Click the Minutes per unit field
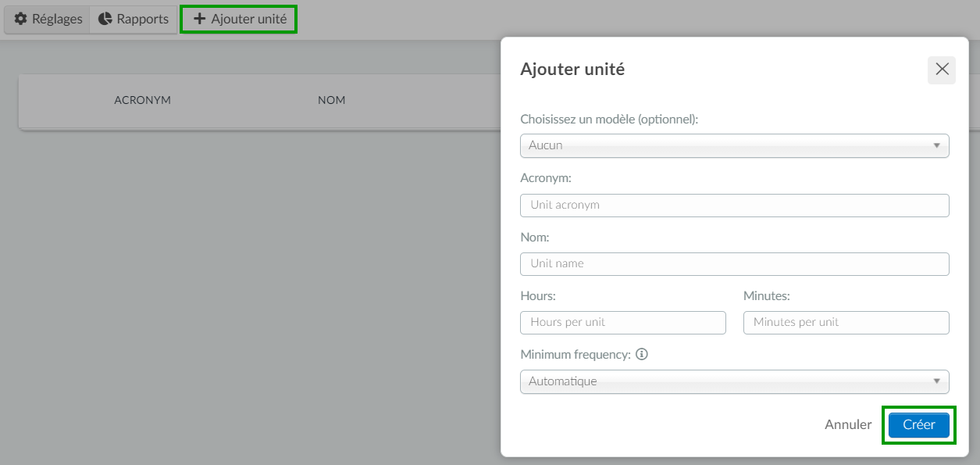This screenshot has height=465, width=980. [x=846, y=322]
